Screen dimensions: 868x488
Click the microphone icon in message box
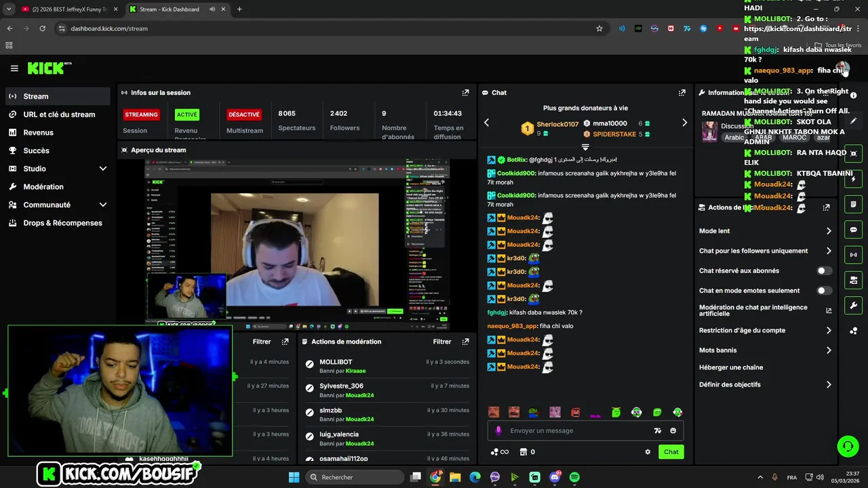pos(498,430)
